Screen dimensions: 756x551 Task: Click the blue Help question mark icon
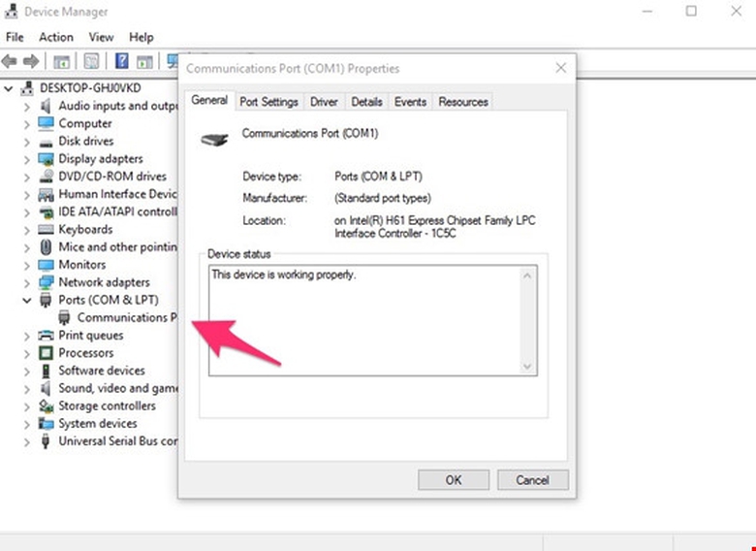122,61
